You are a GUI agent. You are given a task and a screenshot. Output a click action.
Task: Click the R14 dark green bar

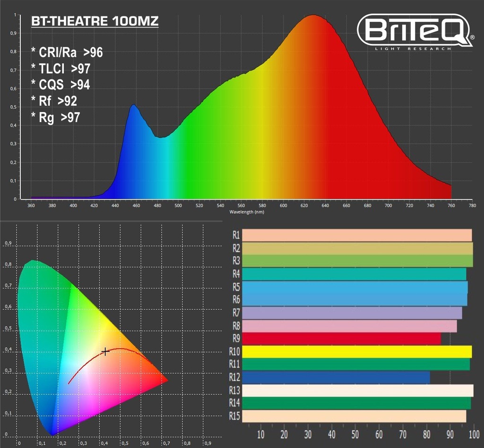(x=357, y=403)
